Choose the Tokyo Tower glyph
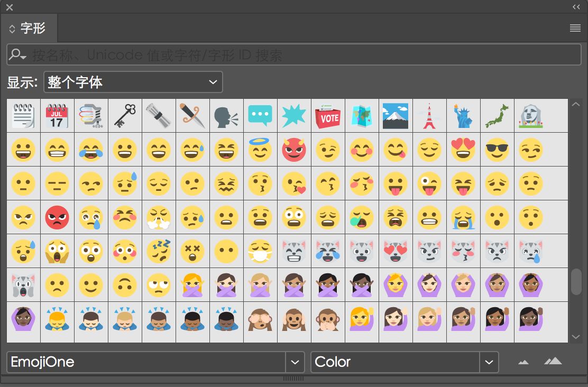The height and width of the screenshot is (387, 588). coord(429,115)
